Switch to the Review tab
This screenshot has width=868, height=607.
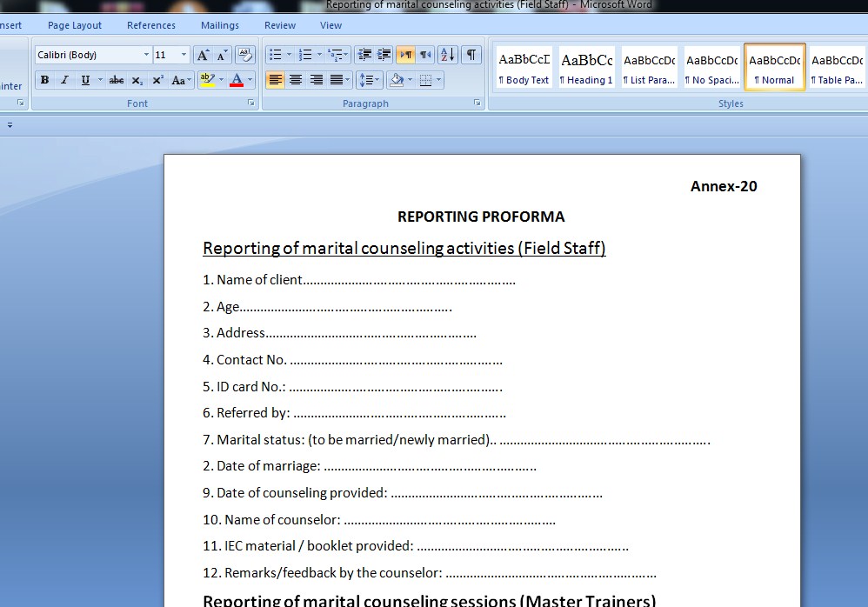[x=280, y=25]
